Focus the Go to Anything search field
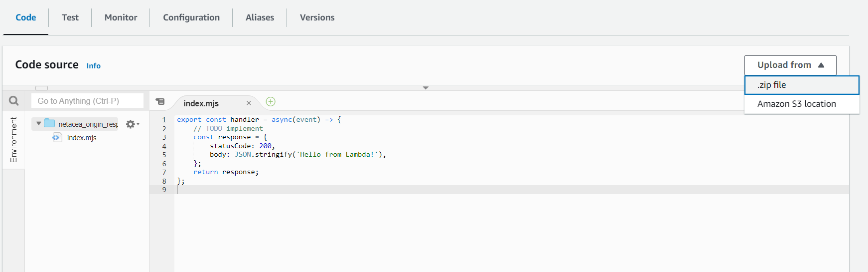This screenshot has height=272, width=868. [88, 101]
